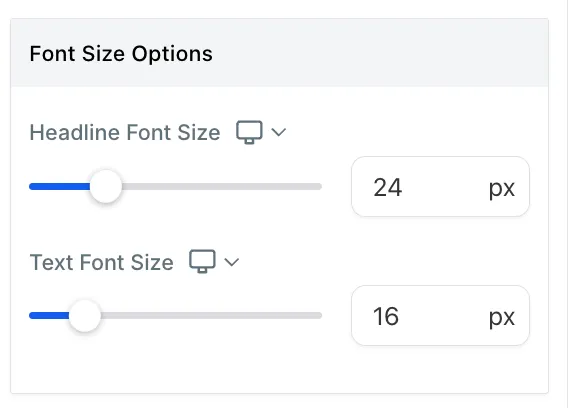Click the gray unfilled part of Headline slider track

click(222, 186)
